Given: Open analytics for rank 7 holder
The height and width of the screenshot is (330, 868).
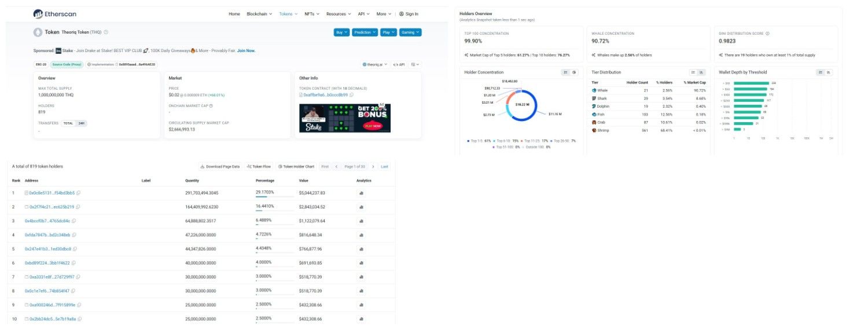Looking at the screenshot, I should point(362,277).
